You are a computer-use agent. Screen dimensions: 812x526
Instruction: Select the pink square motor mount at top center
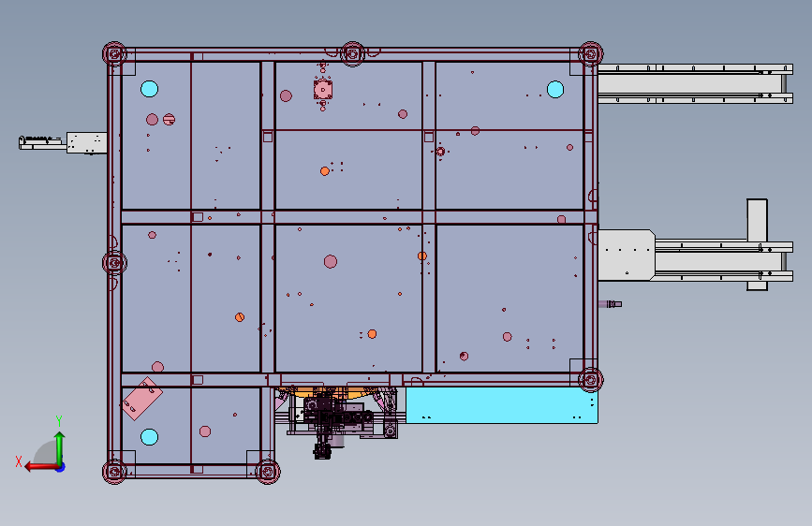click(x=323, y=90)
